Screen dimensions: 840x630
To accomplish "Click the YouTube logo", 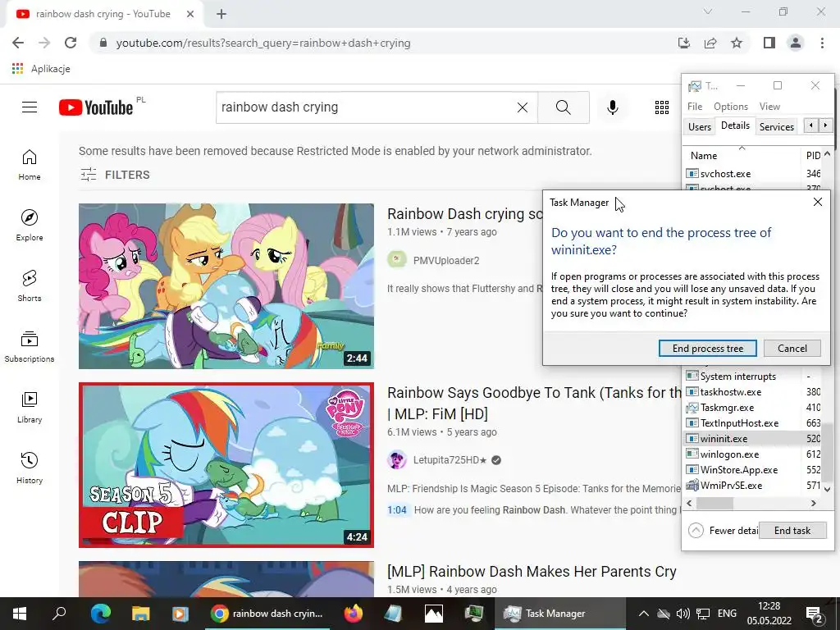I will pyautogui.click(x=96, y=107).
